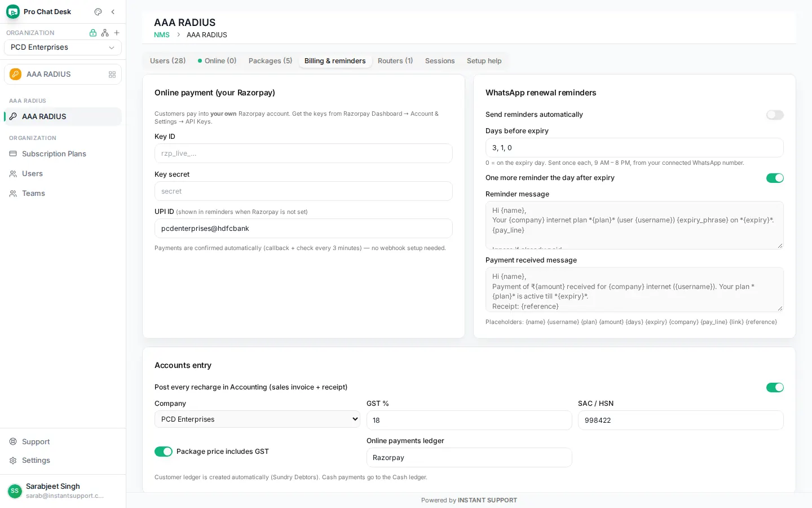Add a new organization with plus icon
Viewport: 812px width, 508px height.
(x=117, y=33)
